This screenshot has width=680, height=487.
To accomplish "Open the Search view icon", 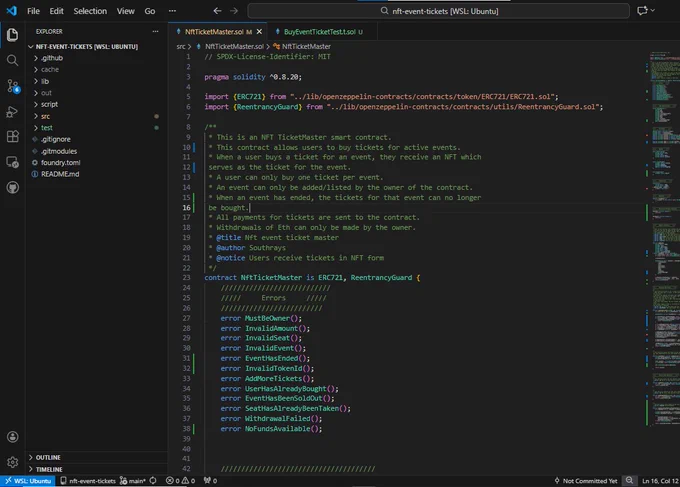I will 13,60.
